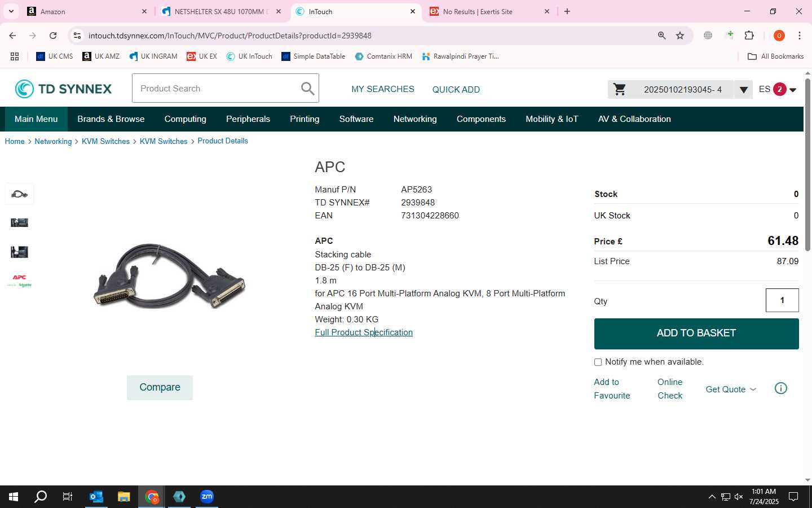Click the info icon beside Get Quote

point(781,388)
